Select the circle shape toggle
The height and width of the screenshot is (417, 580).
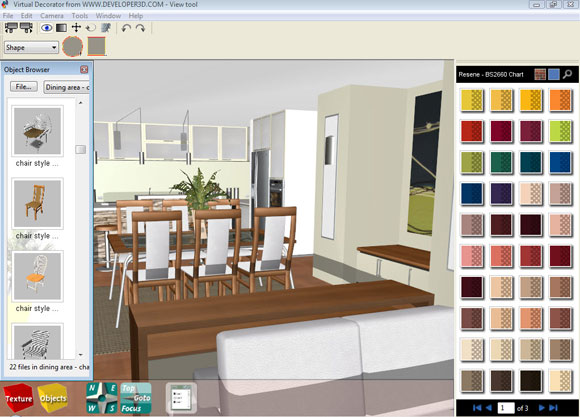coord(72,47)
